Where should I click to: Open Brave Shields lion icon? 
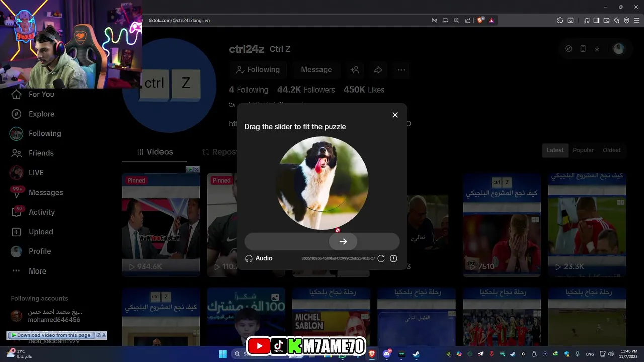click(x=480, y=20)
